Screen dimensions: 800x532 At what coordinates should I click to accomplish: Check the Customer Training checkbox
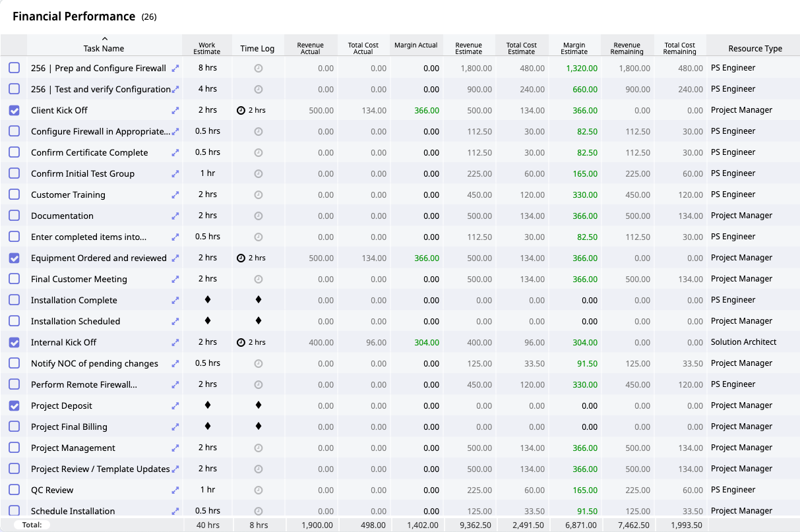(14, 194)
